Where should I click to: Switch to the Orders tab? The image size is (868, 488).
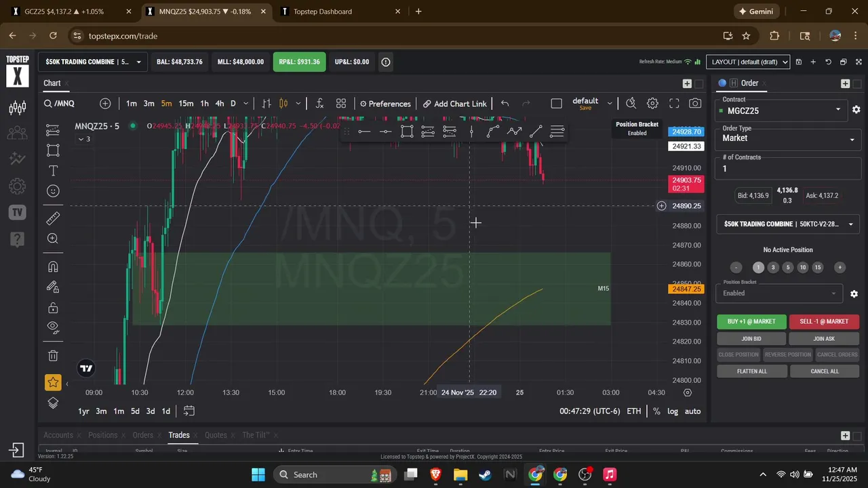point(143,435)
